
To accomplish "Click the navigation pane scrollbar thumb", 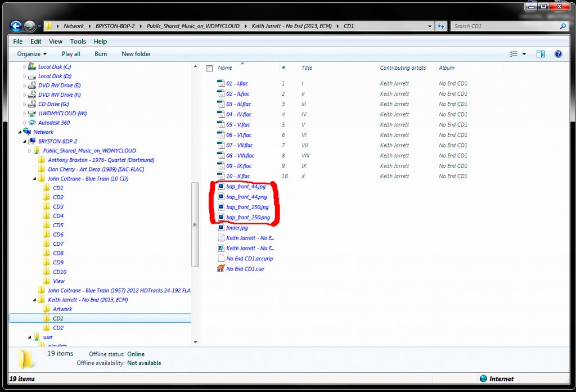I will coord(195,224).
